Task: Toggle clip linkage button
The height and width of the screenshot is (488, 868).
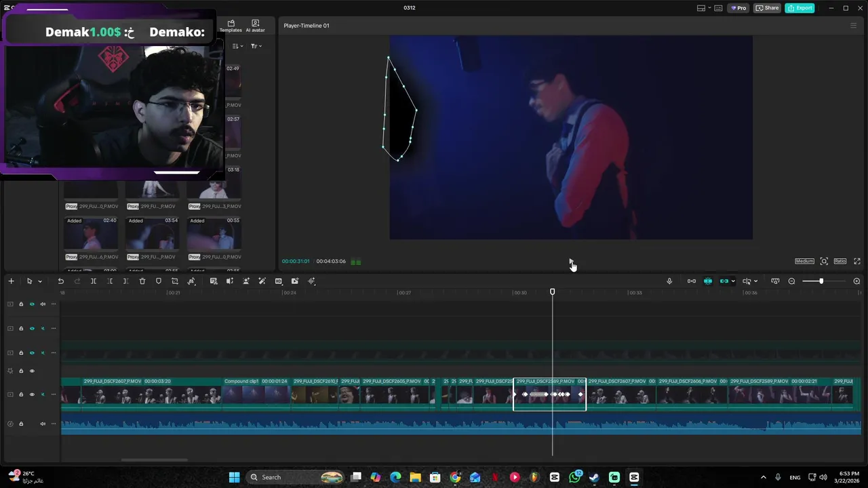Action: click(724, 281)
